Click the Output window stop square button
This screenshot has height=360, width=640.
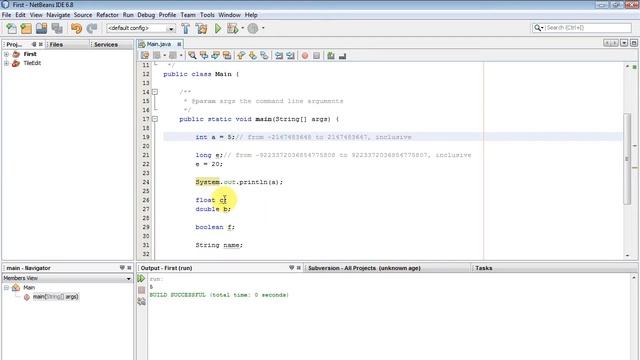(x=141, y=290)
